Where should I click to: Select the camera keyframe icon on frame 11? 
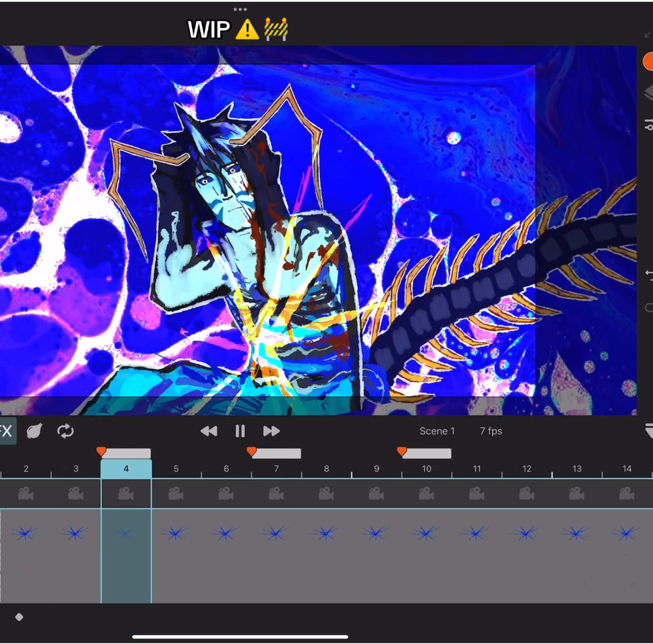pos(477,494)
